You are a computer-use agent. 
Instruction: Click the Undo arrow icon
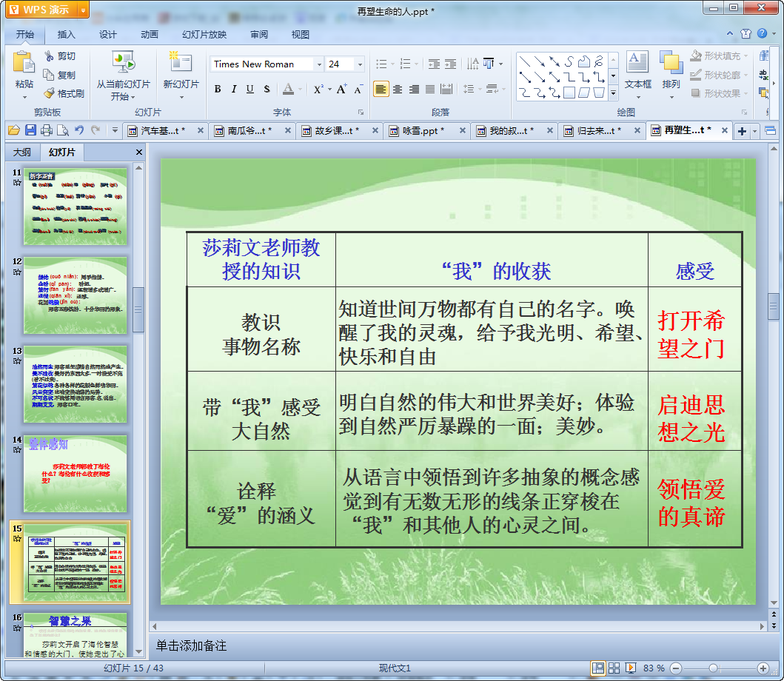click(x=79, y=130)
